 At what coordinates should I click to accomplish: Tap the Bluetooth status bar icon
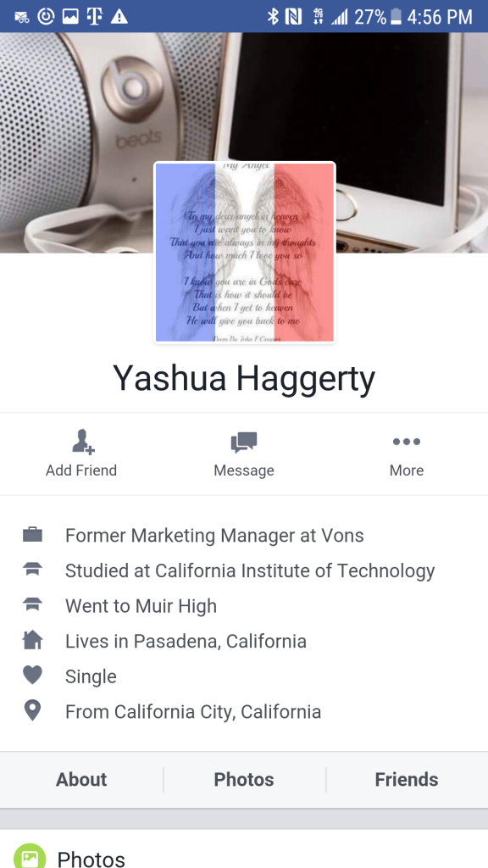[273, 17]
